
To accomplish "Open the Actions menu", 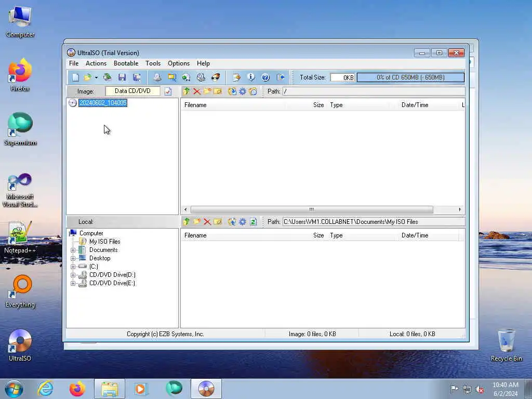I will [96, 63].
